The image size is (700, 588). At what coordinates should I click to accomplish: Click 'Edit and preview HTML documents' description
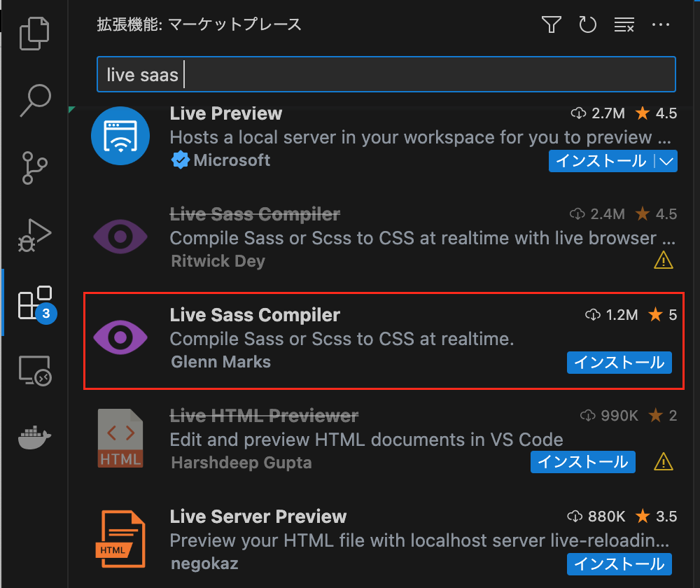coord(367,440)
